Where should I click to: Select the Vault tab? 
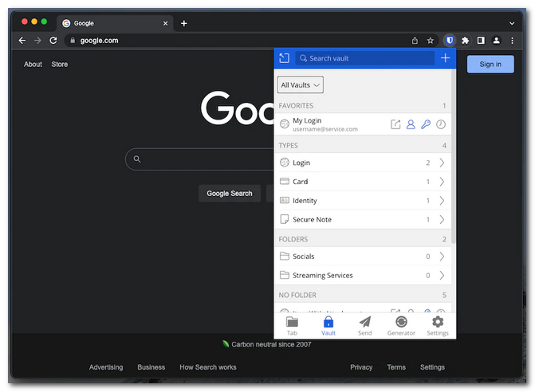coord(328,326)
